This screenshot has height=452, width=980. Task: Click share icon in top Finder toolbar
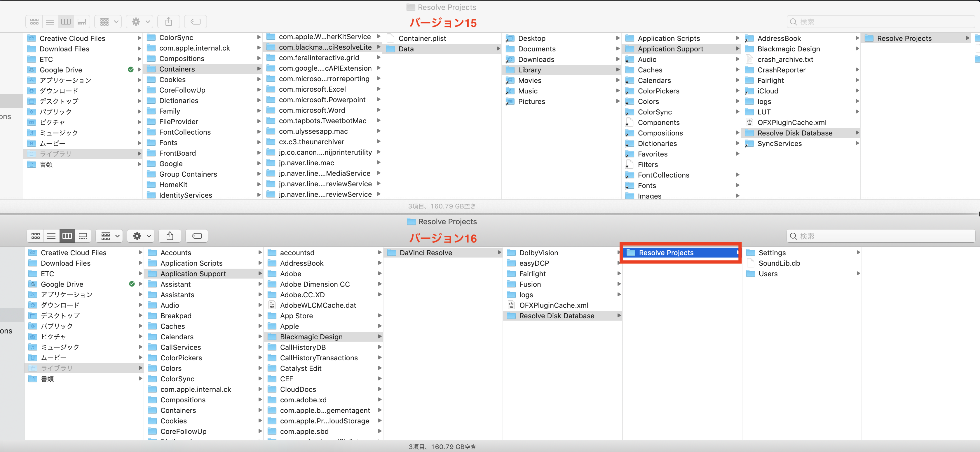tap(169, 22)
